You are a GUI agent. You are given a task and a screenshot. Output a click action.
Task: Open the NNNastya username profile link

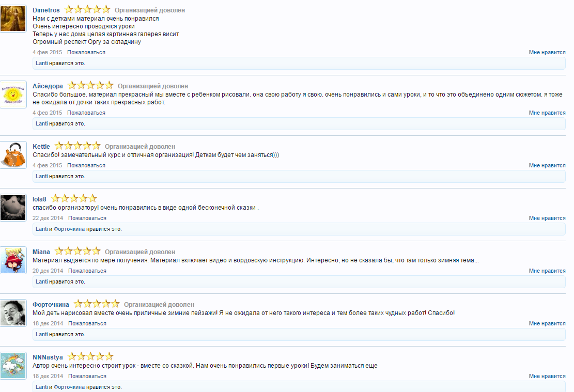48,357
